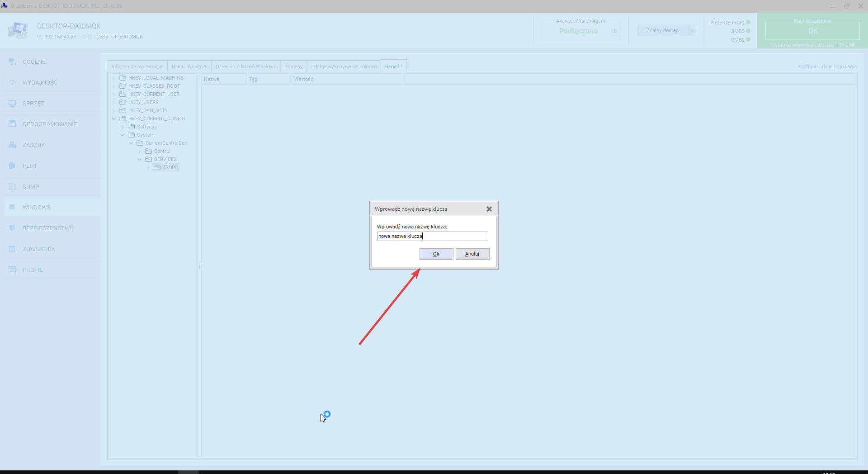Open the PLIKI files icon

12,166
